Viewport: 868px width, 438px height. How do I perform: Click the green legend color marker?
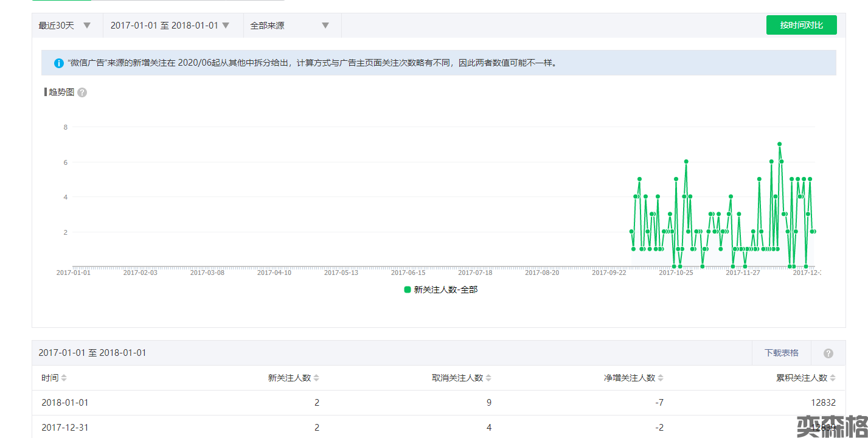[408, 290]
